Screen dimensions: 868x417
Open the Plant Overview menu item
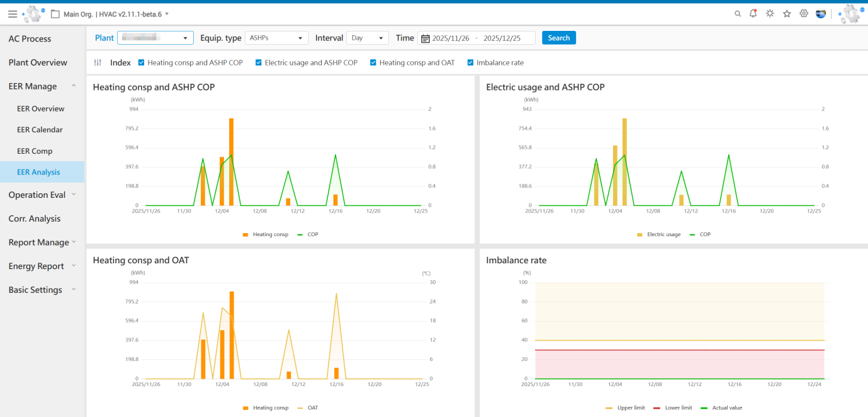[38, 62]
